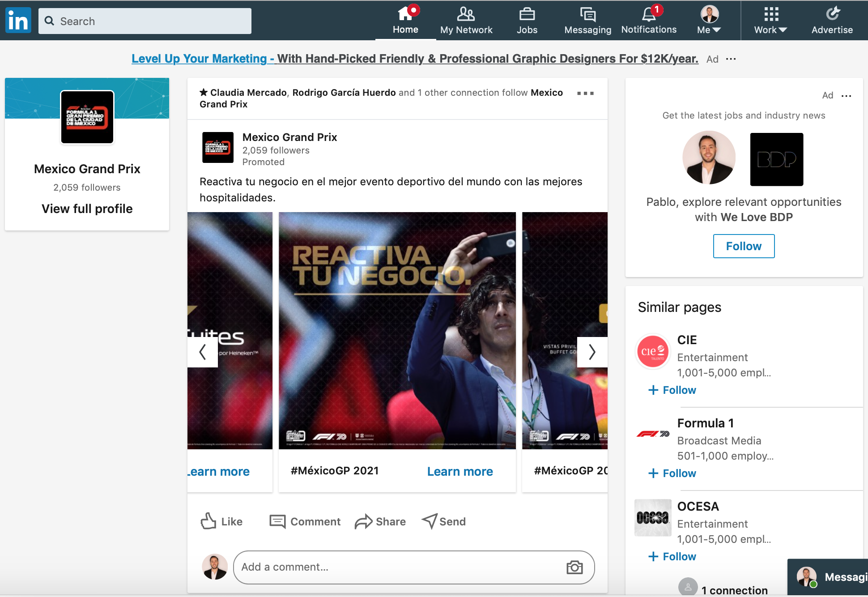Focus the Search input field
The height and width of the screenshot is (597, 868).
tap(145, 21)
